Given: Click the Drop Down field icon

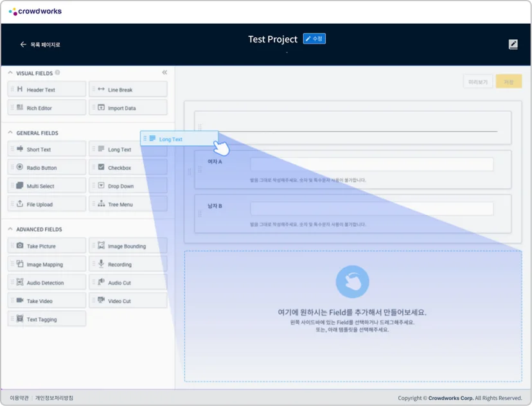Looking at the screenshot, I should (101, 186).
